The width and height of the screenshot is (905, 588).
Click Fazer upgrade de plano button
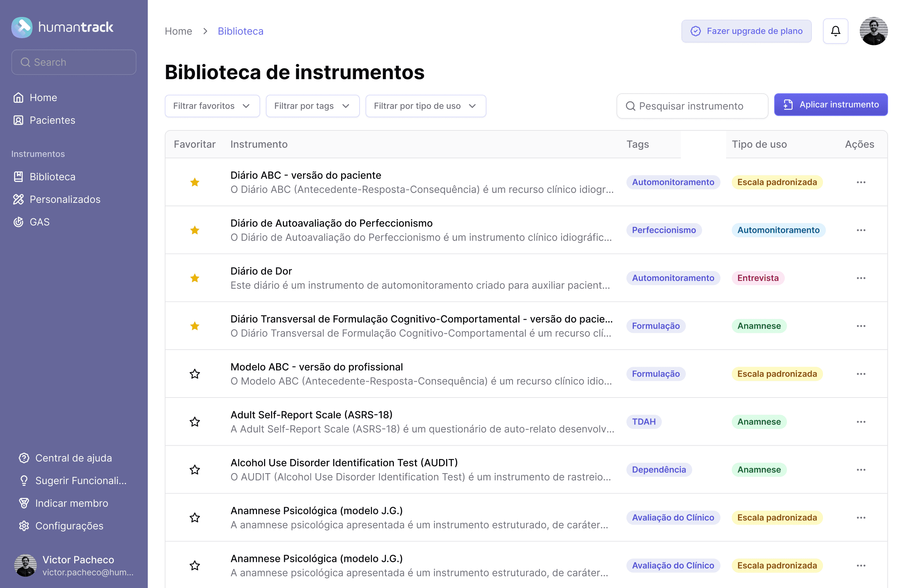(746, 31)
